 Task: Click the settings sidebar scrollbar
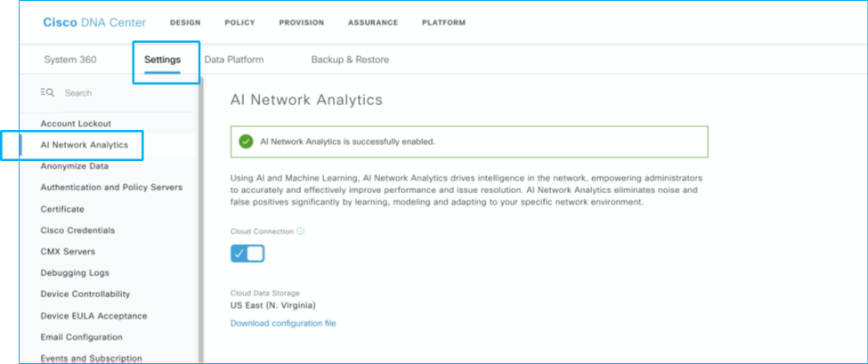(201, 222)
